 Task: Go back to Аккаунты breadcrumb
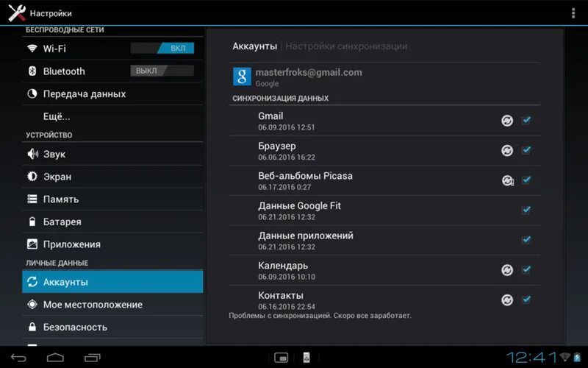[x=254, y=46]
